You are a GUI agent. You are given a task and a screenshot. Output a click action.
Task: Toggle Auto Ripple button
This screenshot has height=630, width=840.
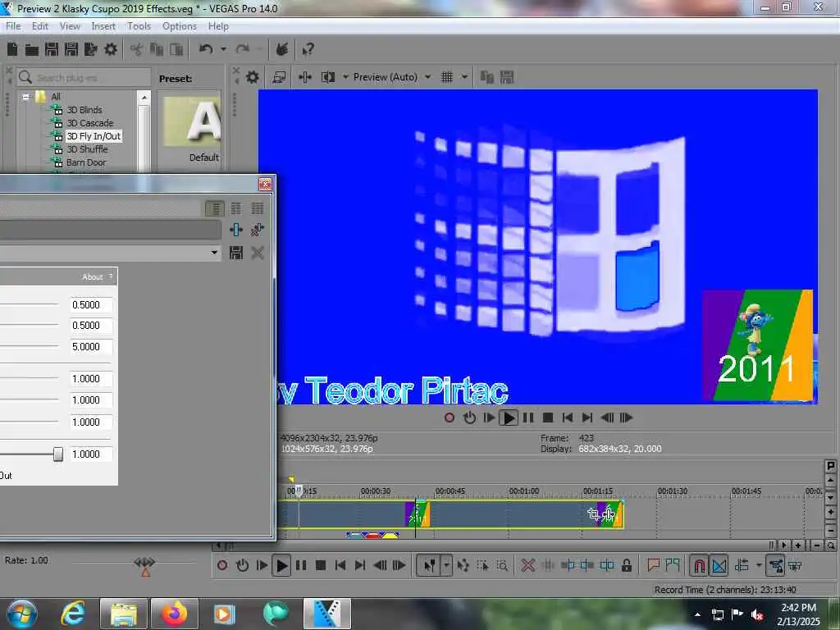742,565
